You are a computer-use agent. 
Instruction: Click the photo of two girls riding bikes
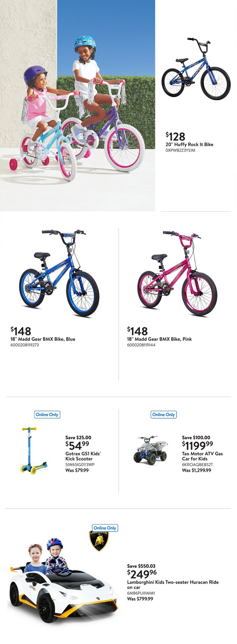77,106
